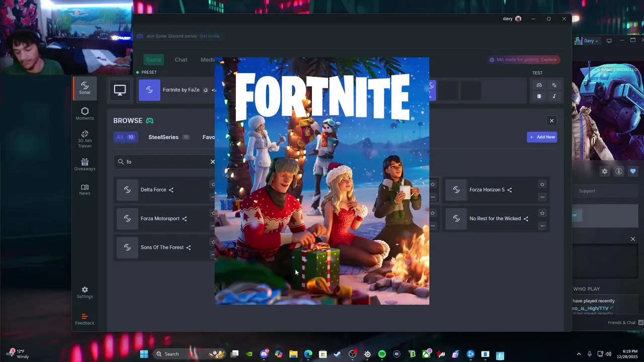This screenshot has width=644, height=362.
Task: Click the taskbar Search box
Action: (x=189, y=354)
